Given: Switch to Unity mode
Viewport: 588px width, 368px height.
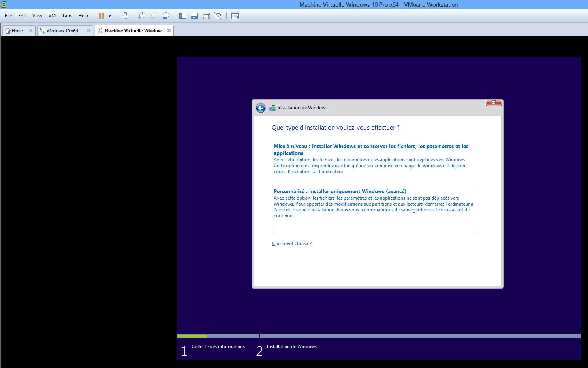Looking at the screenshot, I should (x=218, y=16).
